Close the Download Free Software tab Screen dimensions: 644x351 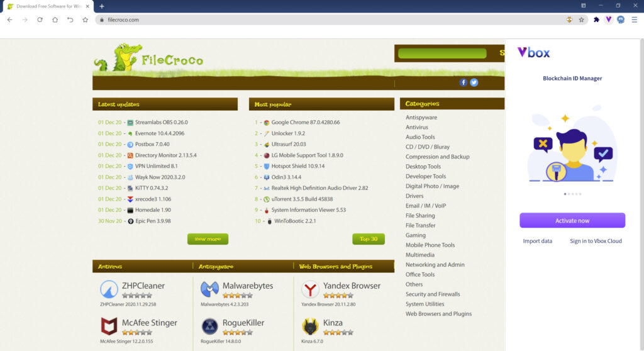coord(87,6)
